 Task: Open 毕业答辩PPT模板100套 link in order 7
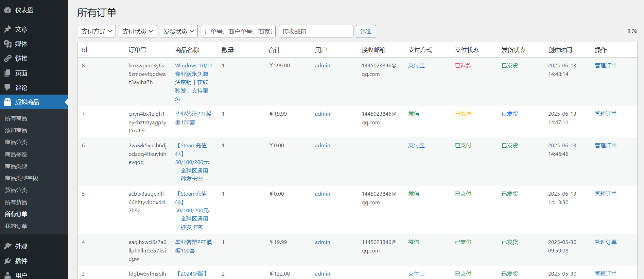click(193, 118)
